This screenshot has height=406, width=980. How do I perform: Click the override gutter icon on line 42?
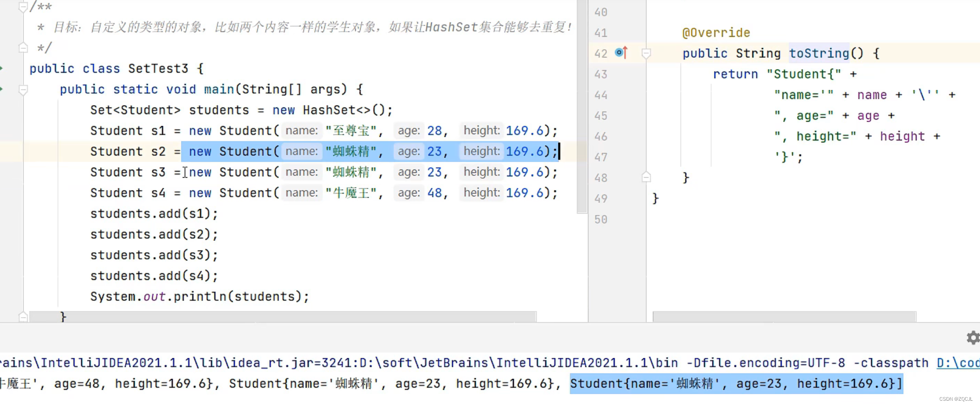tap(621, 53)
